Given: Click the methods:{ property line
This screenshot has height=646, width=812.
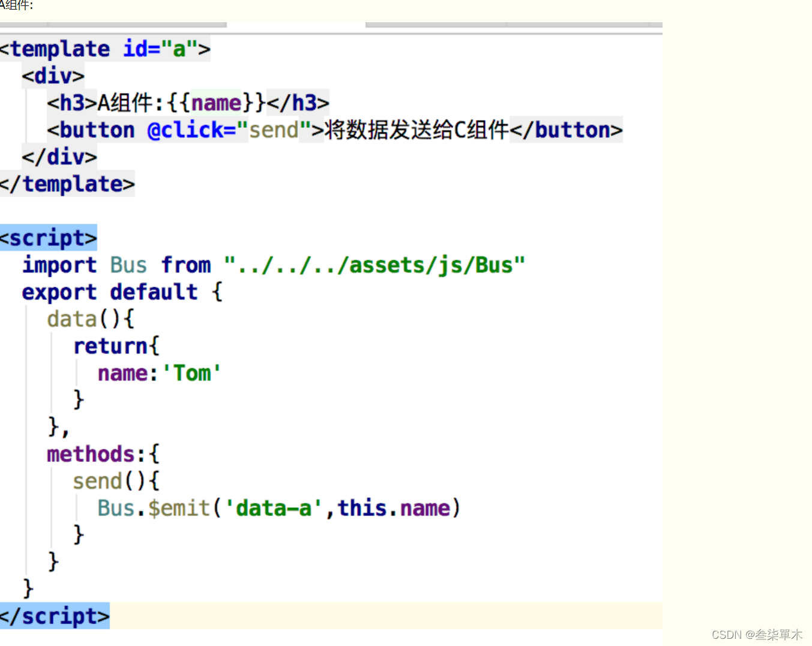Looking at the screenshot, I should (103, 454).
